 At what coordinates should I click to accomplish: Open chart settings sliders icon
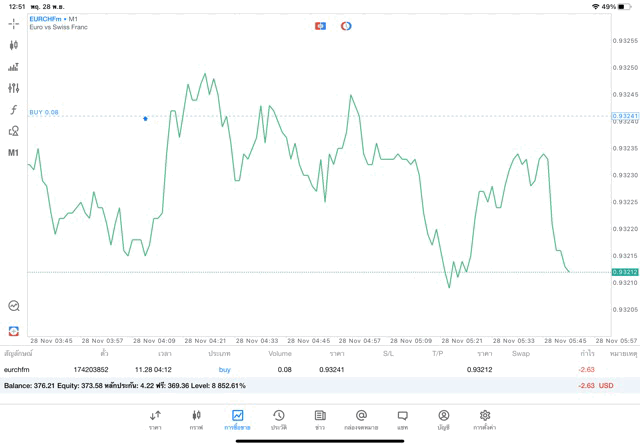[14, 88]
